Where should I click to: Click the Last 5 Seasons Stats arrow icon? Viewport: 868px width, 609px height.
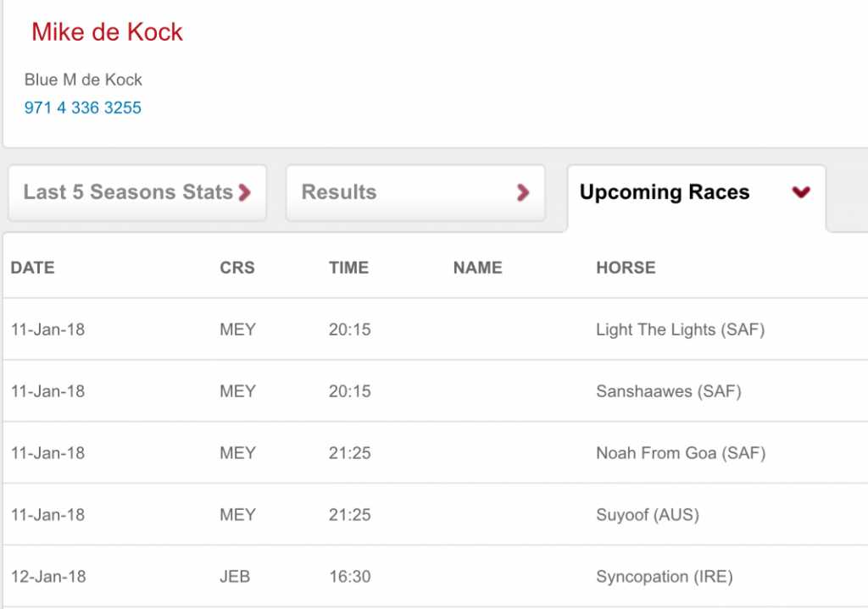tap(245, 192)
